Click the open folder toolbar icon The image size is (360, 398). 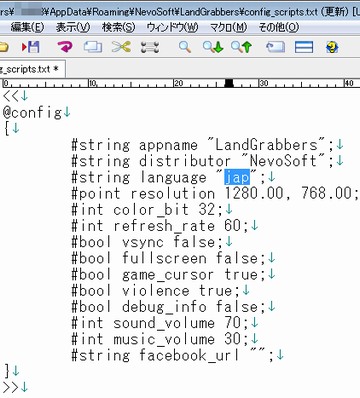pos(3,47)
